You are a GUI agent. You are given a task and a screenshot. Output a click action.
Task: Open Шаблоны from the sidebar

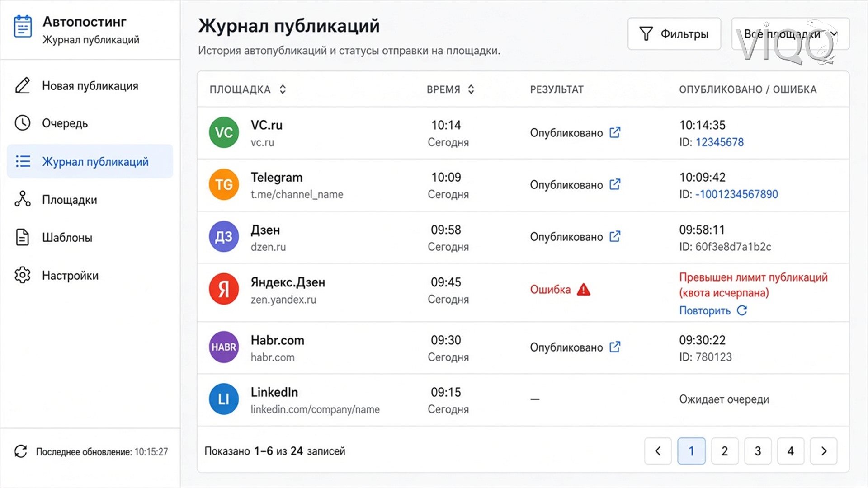(x=90, y=237)
